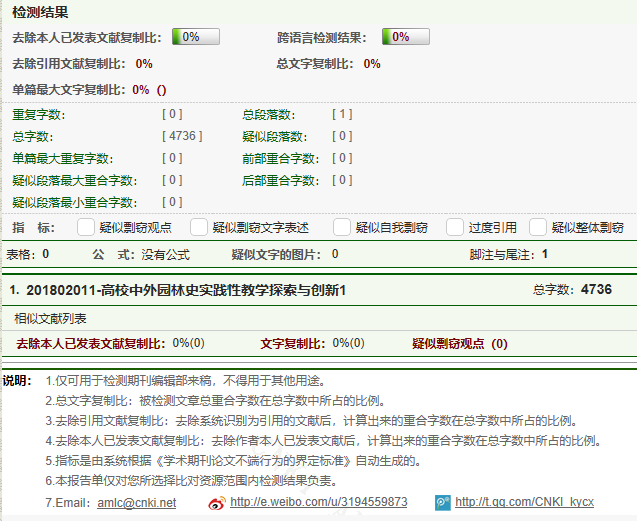Click the Sina Weibo logo icon

[216, 502]
